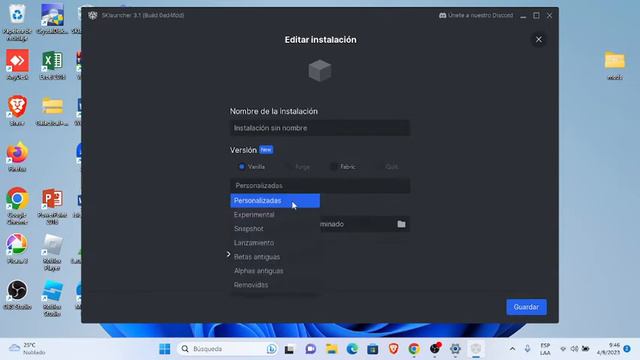Click the Nombre de la instalación input field
Screen dimensions: 640x360
(320, 128)
